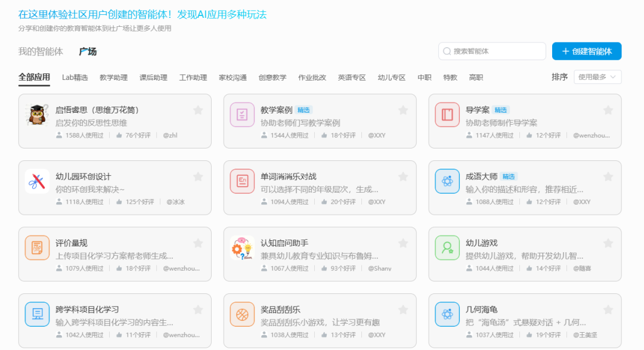The width and height of the screenshot is (644, 350).
Task: Select the 单词消消乐对战 card icon
Action: pos(242,180)
